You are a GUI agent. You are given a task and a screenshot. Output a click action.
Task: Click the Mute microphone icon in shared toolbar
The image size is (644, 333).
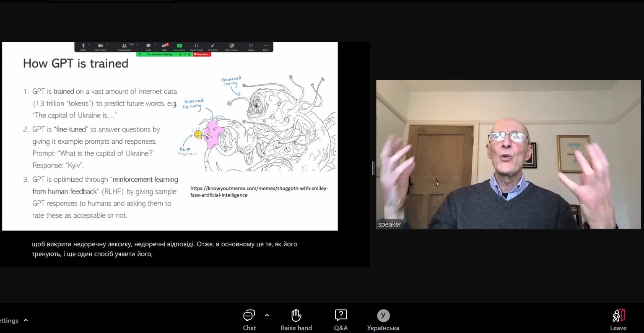click(83, 46)
